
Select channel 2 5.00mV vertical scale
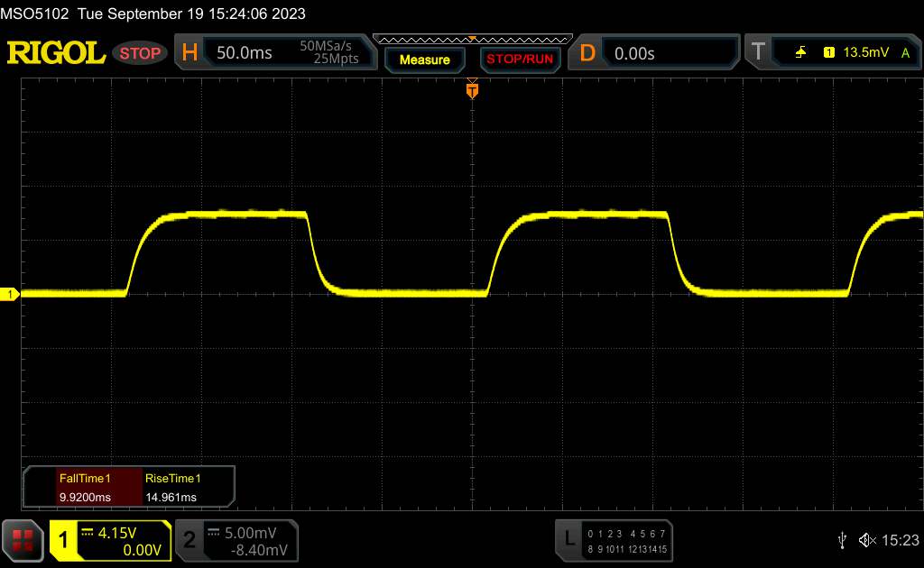click(251, 533)
